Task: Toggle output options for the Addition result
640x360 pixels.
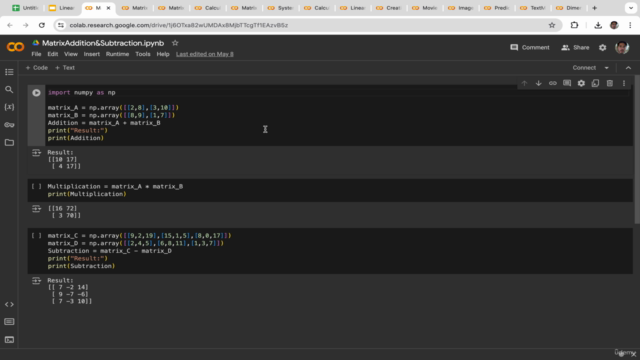Action: coord(36,153)
